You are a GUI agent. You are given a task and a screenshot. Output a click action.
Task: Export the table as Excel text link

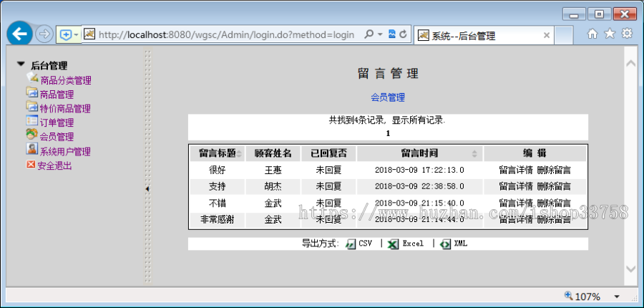[413, 244]
